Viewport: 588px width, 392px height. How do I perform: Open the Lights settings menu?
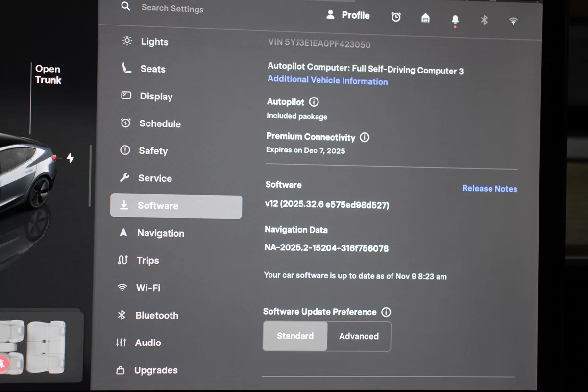point(154,42)
